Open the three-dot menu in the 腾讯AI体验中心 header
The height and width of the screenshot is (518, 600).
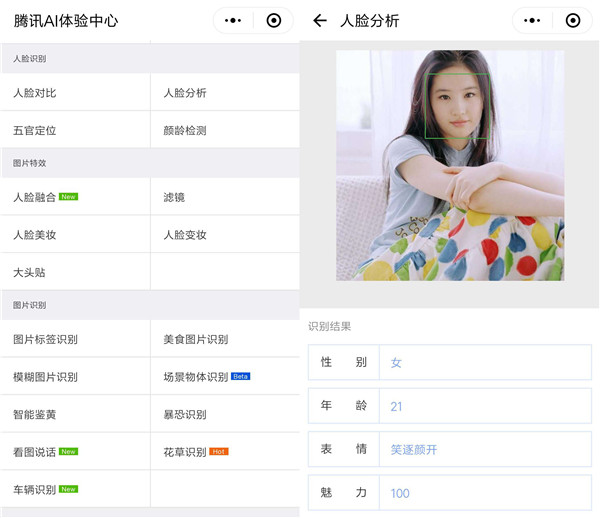click(x=233, y=20)
